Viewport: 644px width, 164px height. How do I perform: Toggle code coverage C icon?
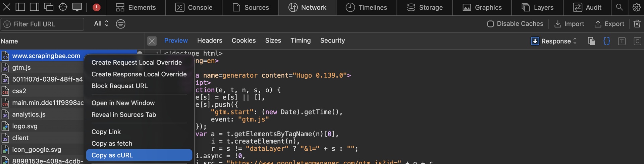637,41
